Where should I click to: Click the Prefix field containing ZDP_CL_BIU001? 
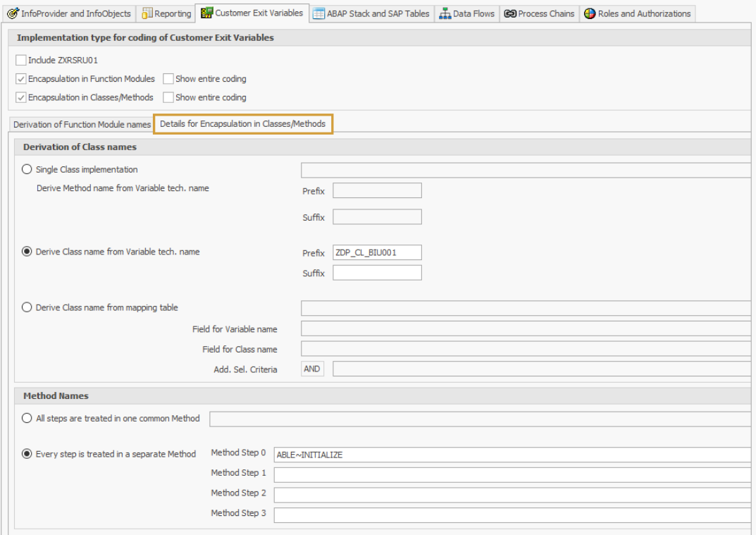click(377, 252)
